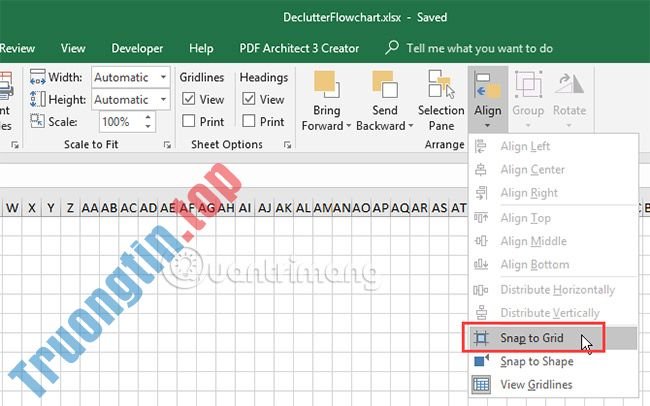The height and width of the screenshot is (406, 650).
Task: Check the Gridlines Print checkbox
Action: (189, 121)
